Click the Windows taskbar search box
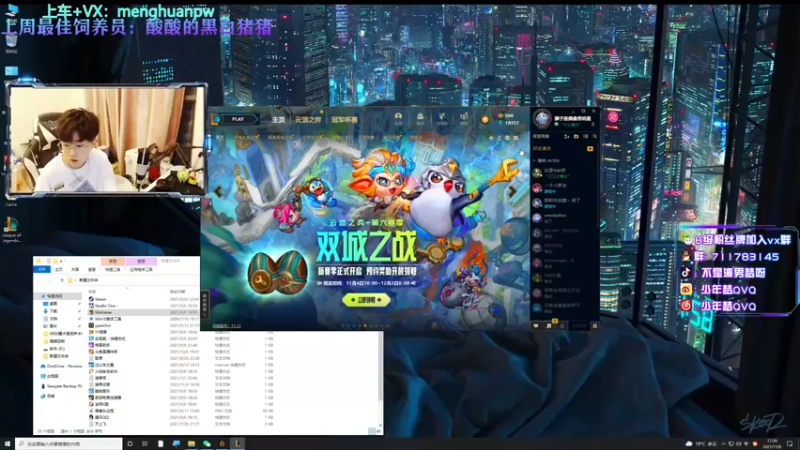This screenshot has height=450, width=800. pyautogui.click(x=69, y=444)
